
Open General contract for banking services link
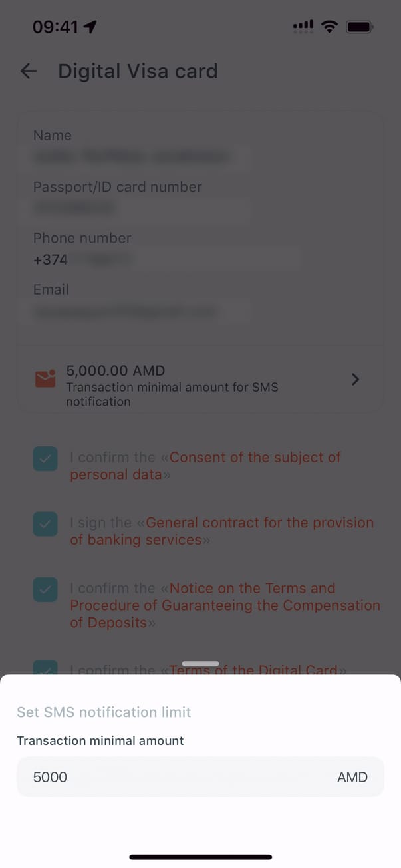(x=259, y=523)
